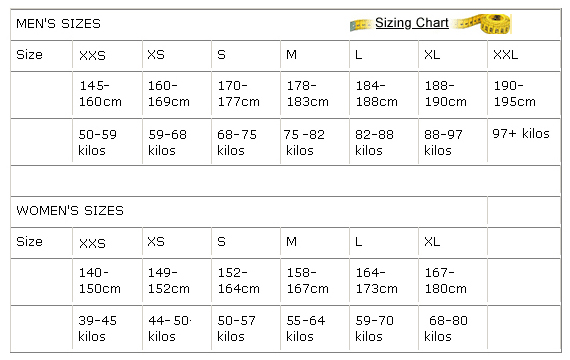
Task: Select women's 39-45 kilos cell
Action: pyautogui.click(x=97, y=329)
